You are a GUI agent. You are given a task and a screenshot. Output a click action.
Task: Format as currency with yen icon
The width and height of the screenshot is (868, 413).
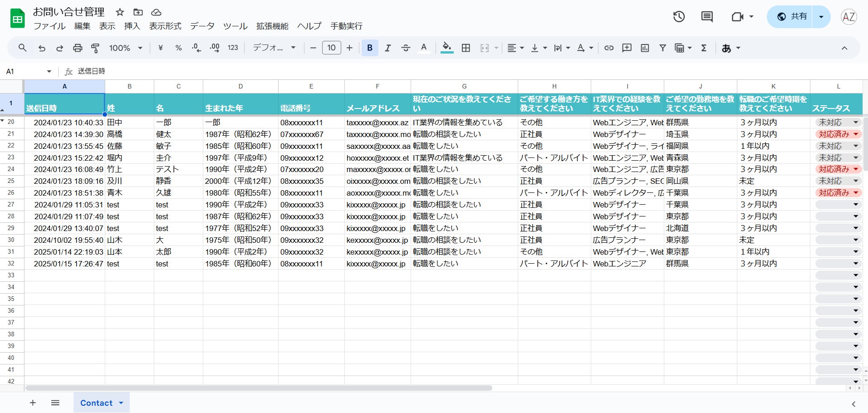[x=160, y=48]
